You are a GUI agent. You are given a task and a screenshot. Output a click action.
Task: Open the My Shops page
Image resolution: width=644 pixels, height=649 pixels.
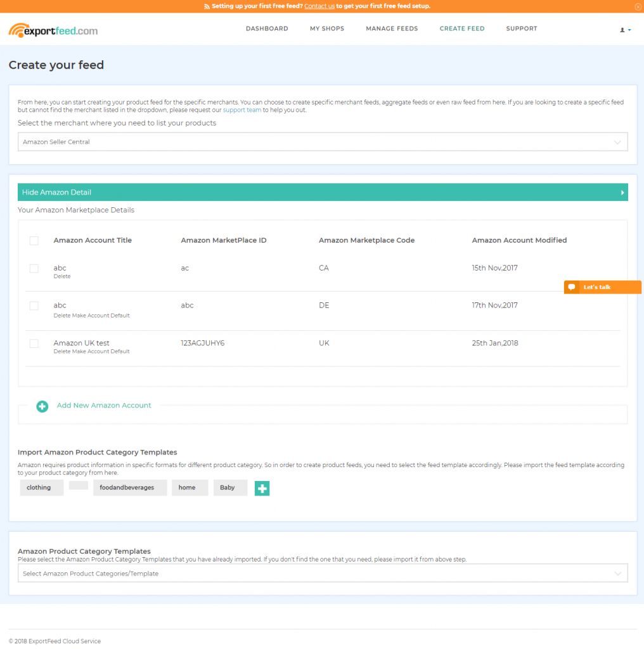327,29
